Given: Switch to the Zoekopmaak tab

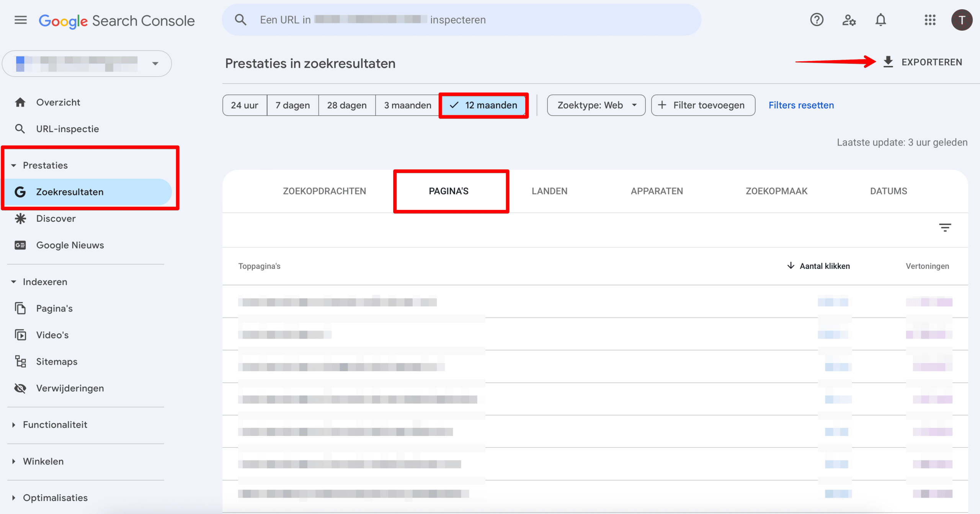Looking at the screenshot, I should (776, 191).
